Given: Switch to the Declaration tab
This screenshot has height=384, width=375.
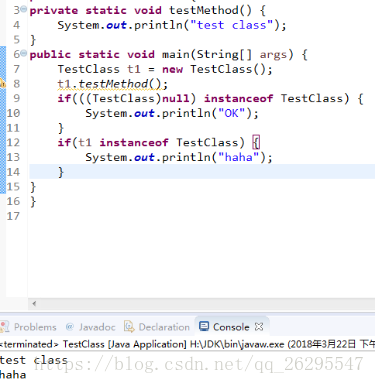Looking at the screenshot, I should (x=157, y=327).
